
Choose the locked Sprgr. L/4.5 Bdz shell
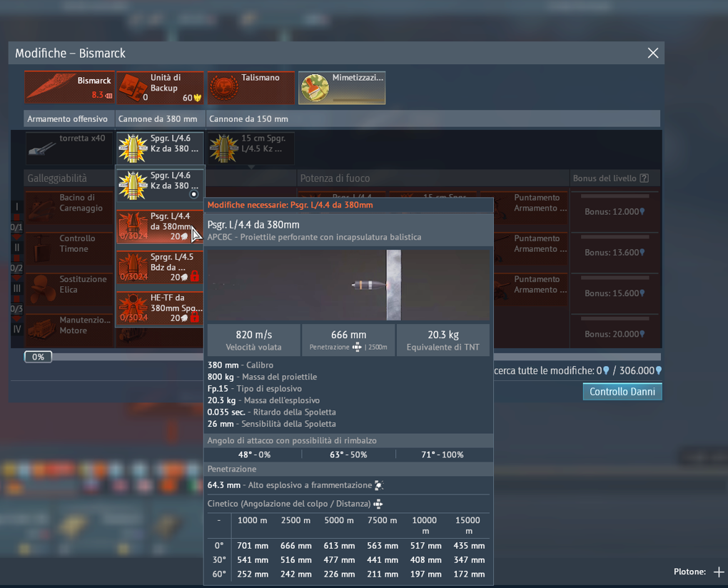159,267
